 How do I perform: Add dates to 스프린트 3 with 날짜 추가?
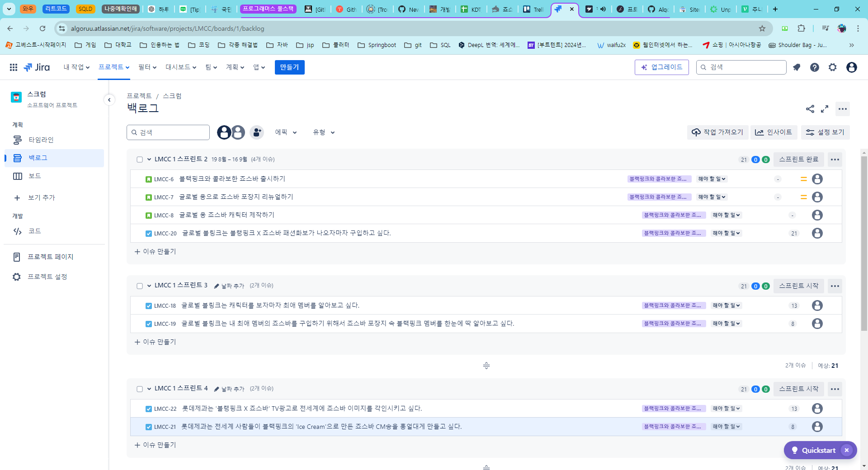(x=229, y=286)
